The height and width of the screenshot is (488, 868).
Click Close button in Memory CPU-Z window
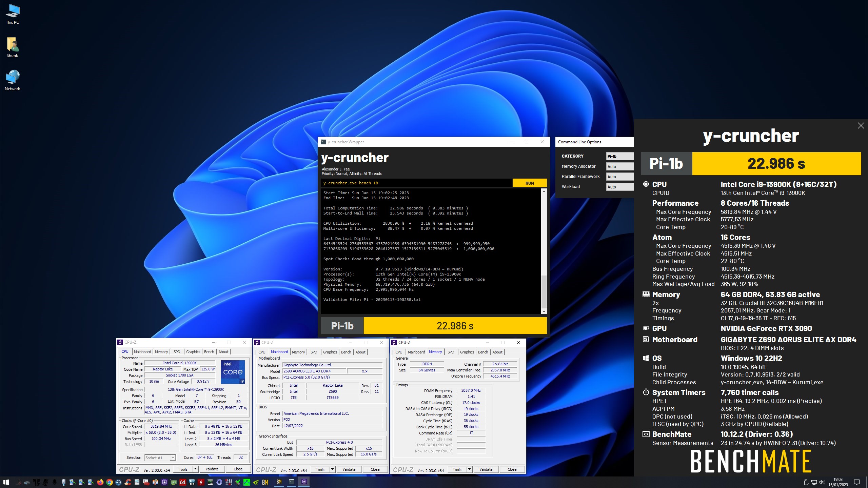coord(512,469)
